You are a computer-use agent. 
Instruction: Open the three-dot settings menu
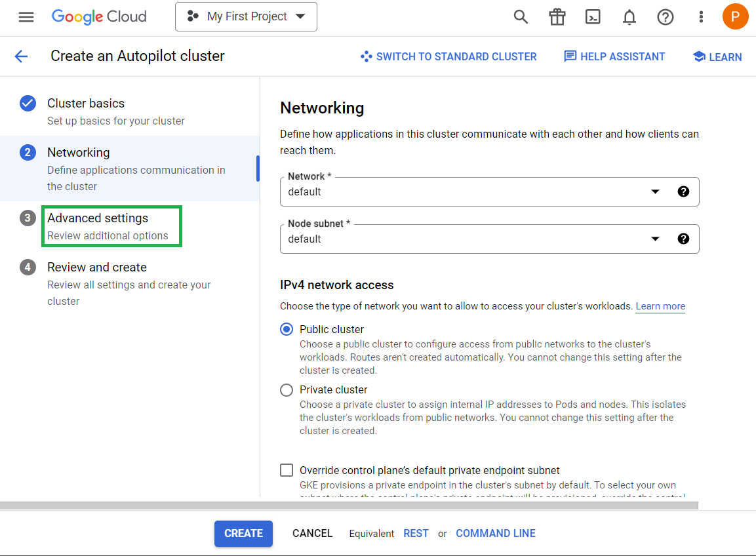(x=701, y=17)
